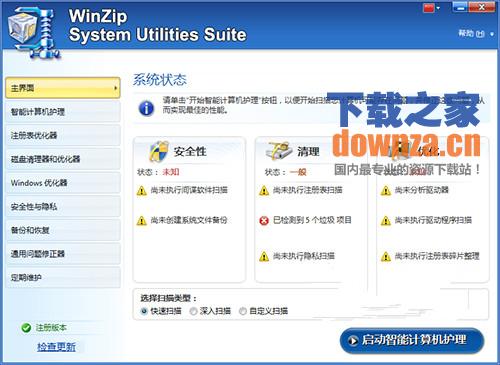Click the WinZip logo icon

[34, 32]
